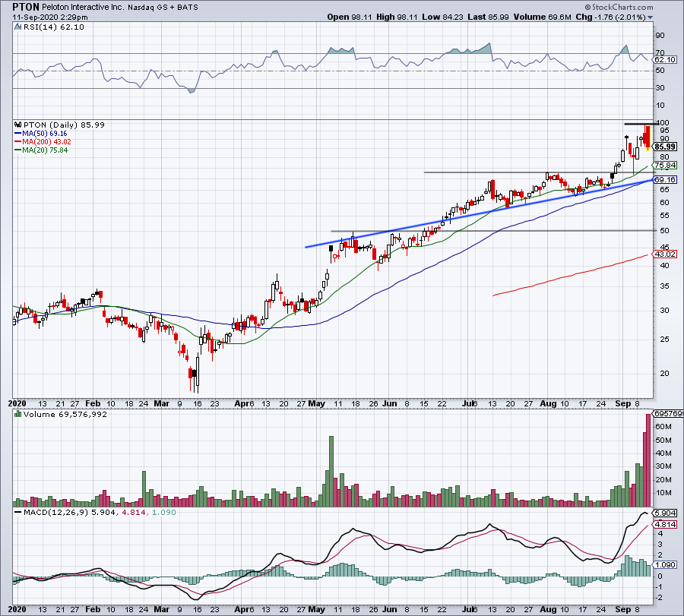Click the 5.904 MACD value tag on right axis

[x=665, y=513]
